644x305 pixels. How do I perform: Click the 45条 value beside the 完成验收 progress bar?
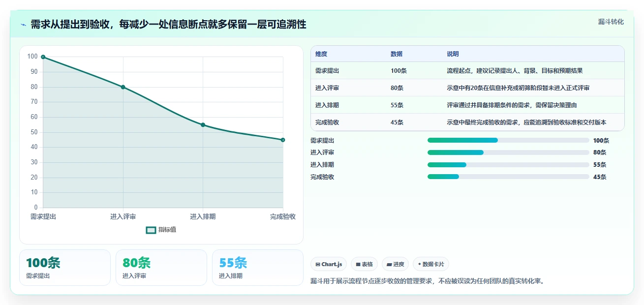click(600, 177)
